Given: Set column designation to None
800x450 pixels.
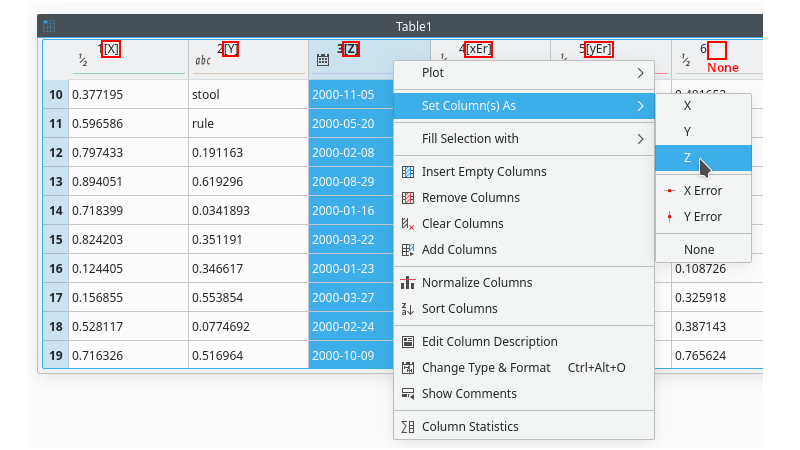Looking at the screenshot, I should point(699,250).
